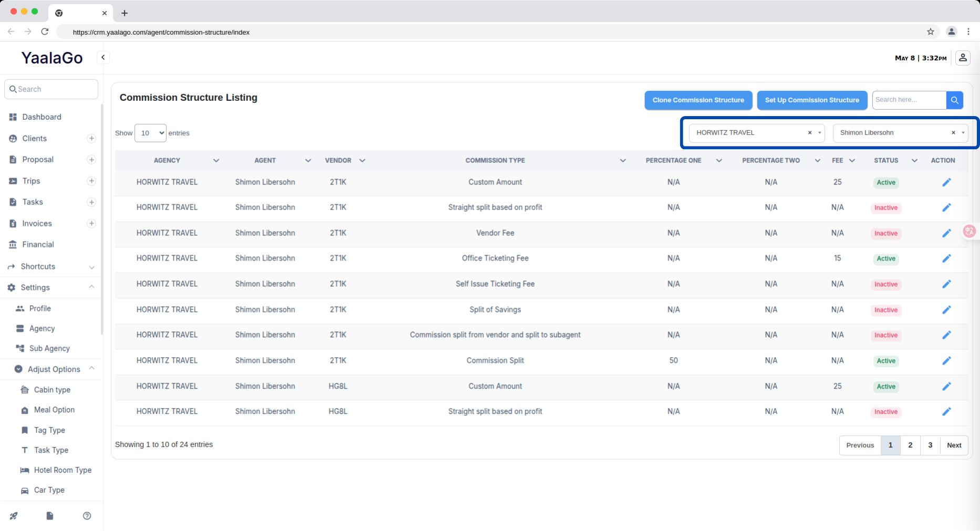This screenshot has width=980, height=531.
Task: Open the Sub Agency settings page
Action: pos(49,349)
